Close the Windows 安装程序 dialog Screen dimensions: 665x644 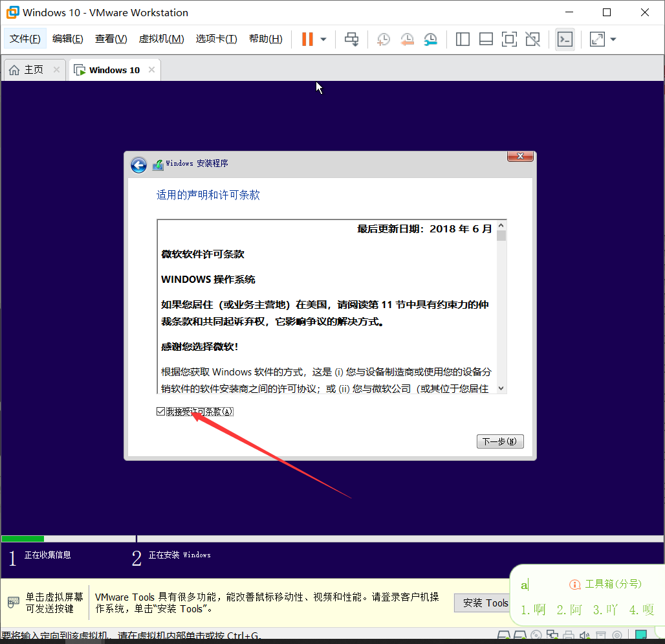click(520, 156)
